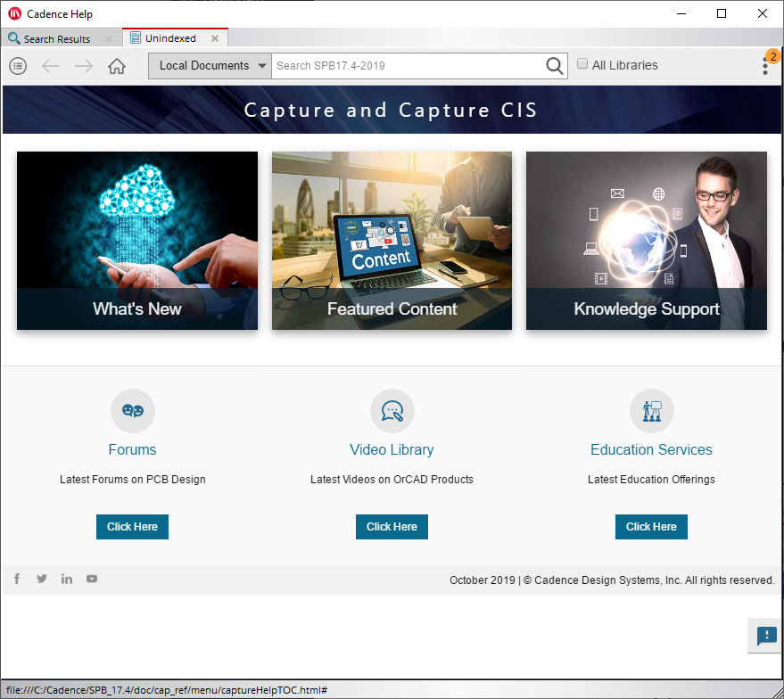
Task: Click the Latest Forums on PCB Design text
Action: pos(133,479)
